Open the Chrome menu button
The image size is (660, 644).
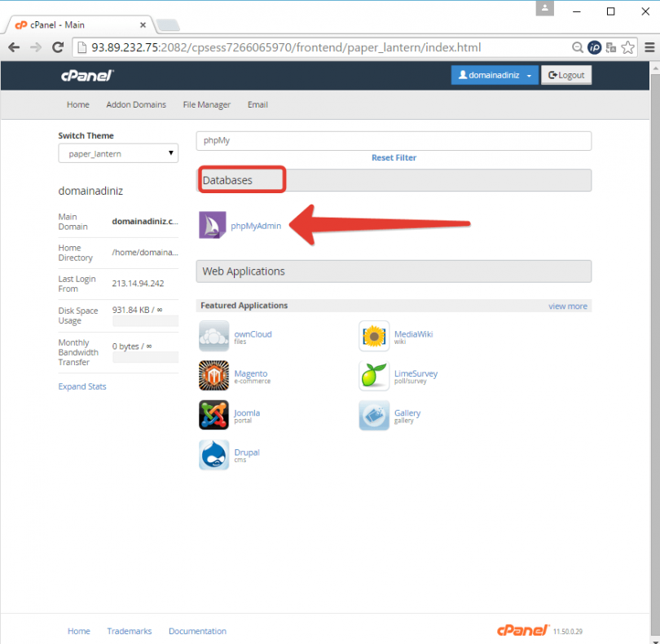click(649, 47)
